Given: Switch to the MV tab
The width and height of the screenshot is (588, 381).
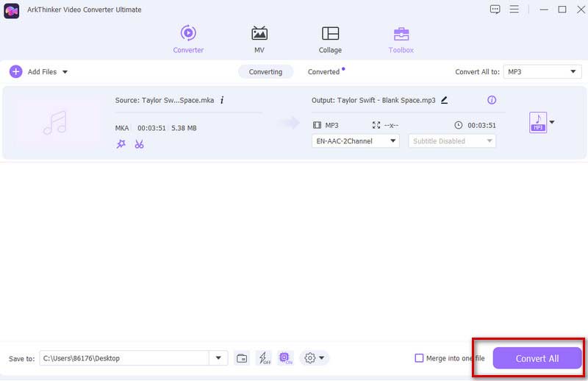Looking at the screenshot, I should click(259, 40).
